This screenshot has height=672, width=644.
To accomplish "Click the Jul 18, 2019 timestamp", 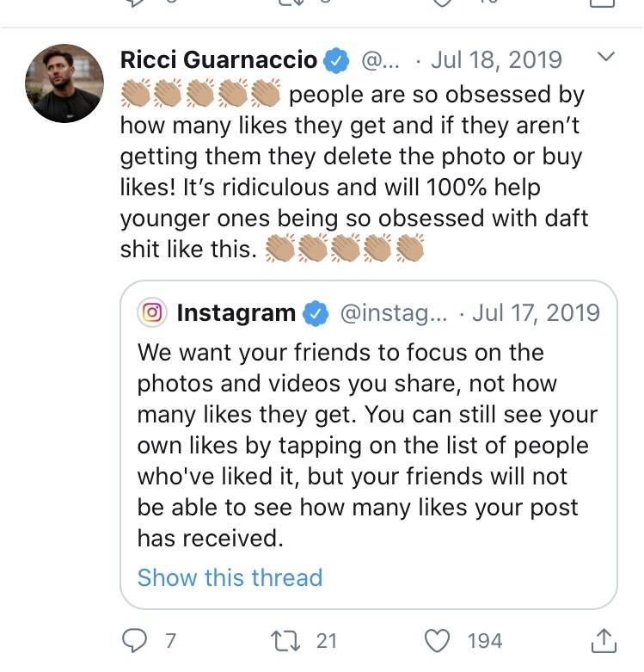I will (x=496, y=59).
